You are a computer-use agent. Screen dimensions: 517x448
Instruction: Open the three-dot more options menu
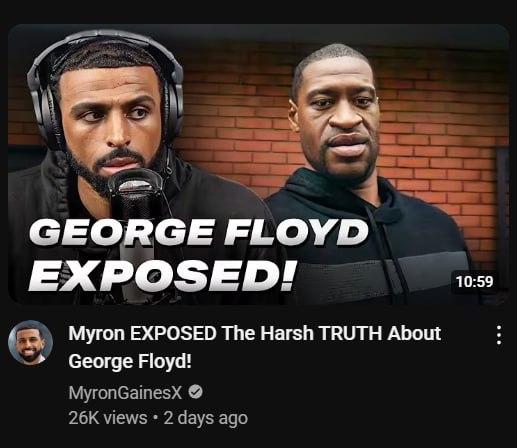(x=499, y=335)
